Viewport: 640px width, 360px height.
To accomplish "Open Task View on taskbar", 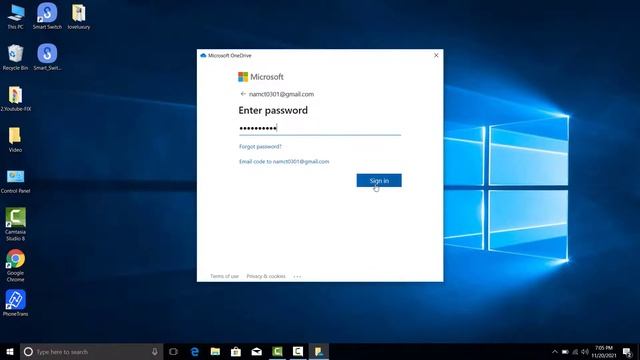I will pos(173,351).
